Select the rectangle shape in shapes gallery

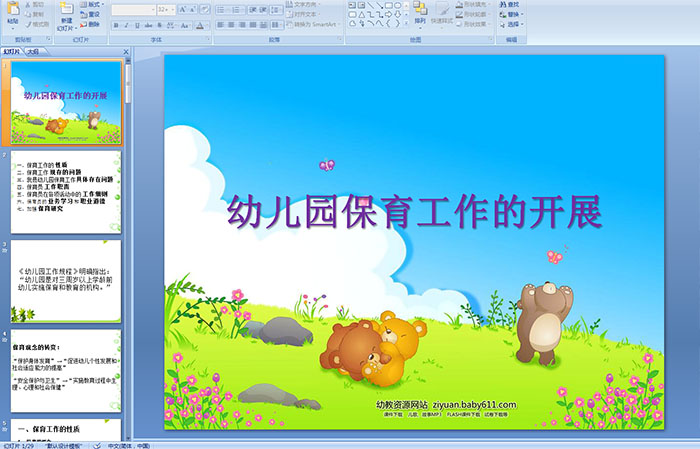(389, 5)
